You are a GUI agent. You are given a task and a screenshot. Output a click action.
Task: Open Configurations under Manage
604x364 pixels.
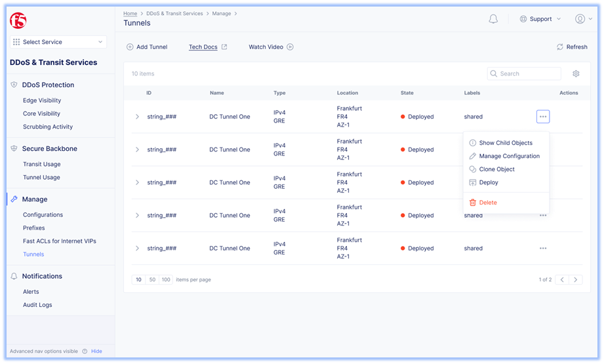43,214
